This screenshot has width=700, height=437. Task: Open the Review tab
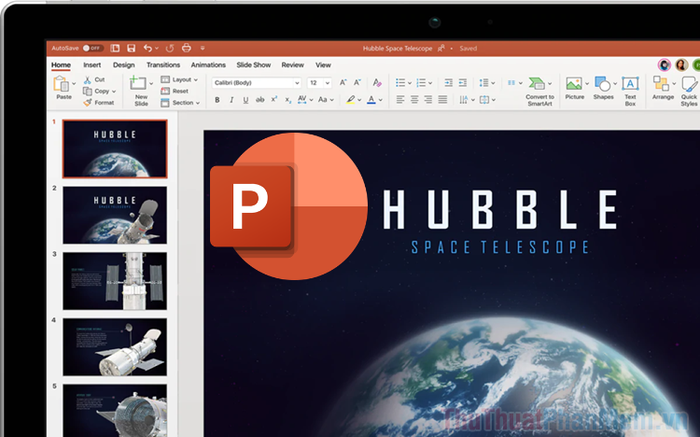(292, 65)
